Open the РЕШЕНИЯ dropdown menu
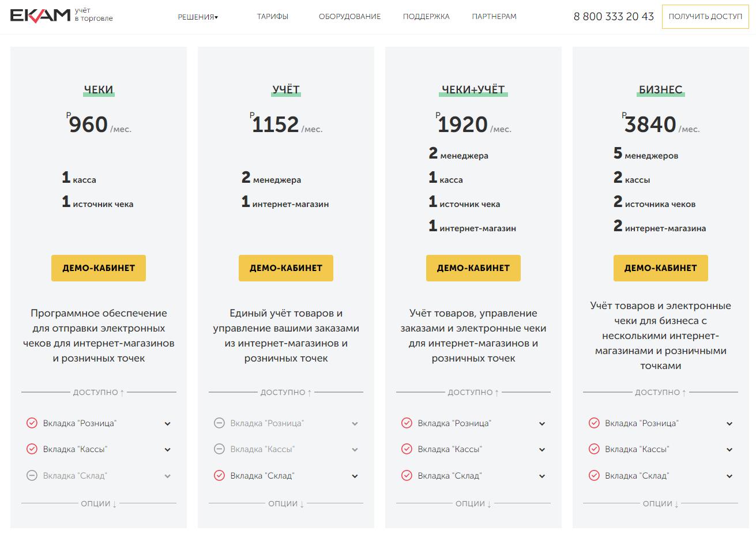 point(198,17)
